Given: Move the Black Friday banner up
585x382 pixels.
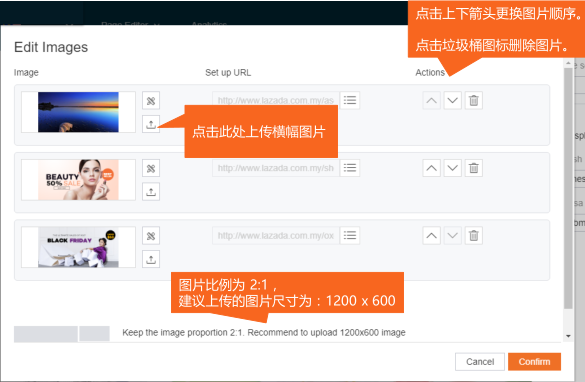Looking at the screenshot, I should tap(432, 236).
